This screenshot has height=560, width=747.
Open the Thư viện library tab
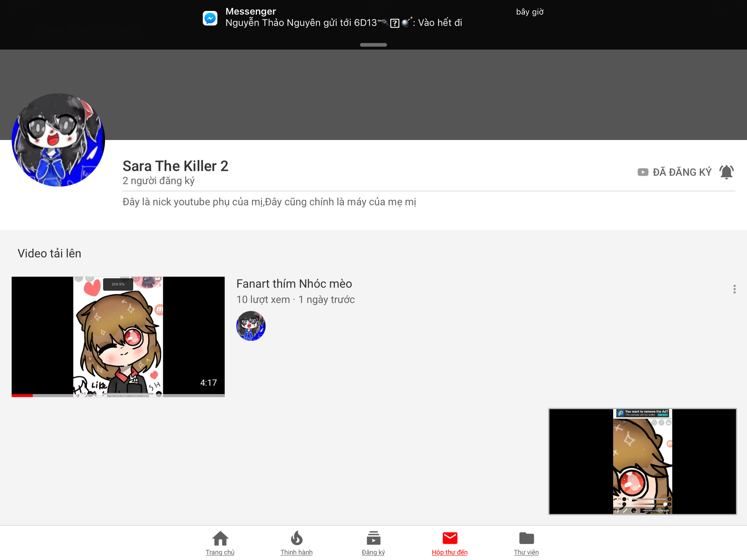(x=526, y=543)
